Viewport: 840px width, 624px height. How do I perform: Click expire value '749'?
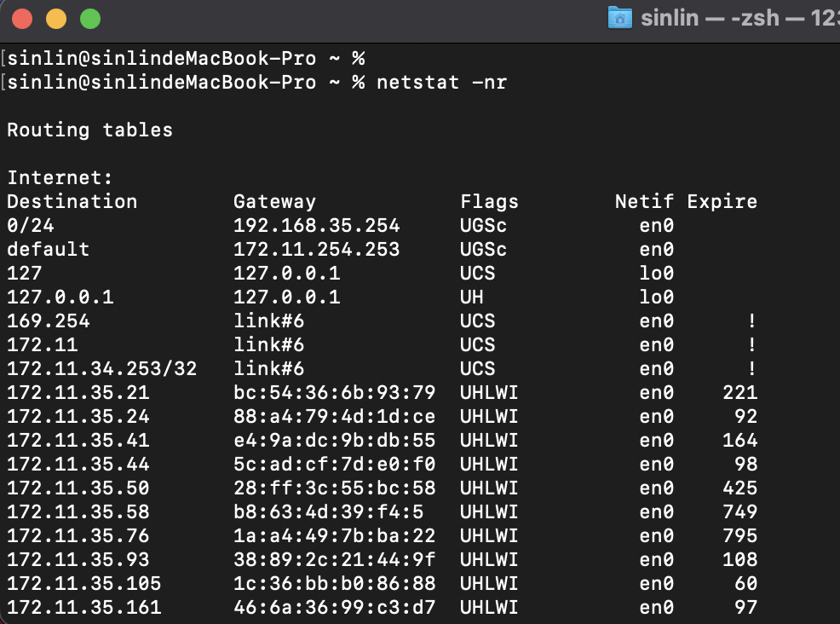(x=739, y=512)
